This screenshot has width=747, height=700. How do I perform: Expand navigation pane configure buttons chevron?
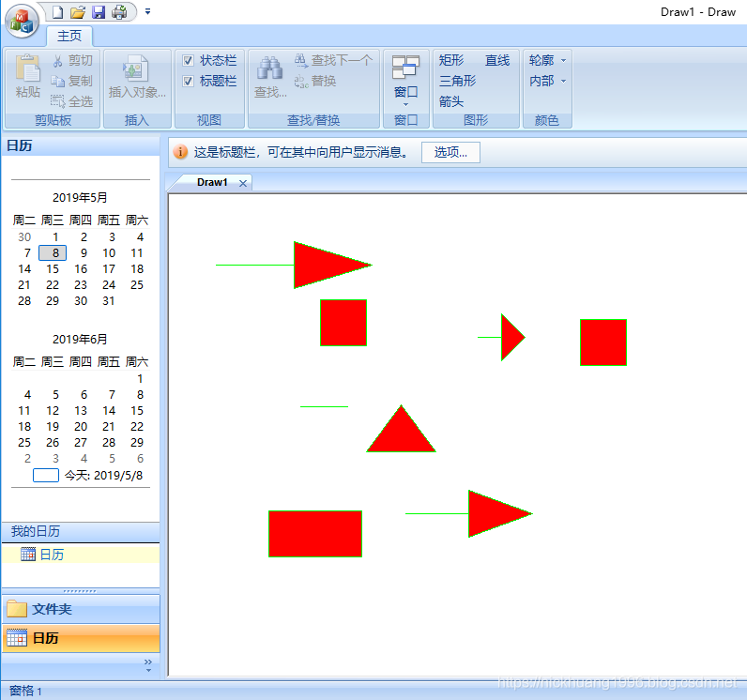148,664
